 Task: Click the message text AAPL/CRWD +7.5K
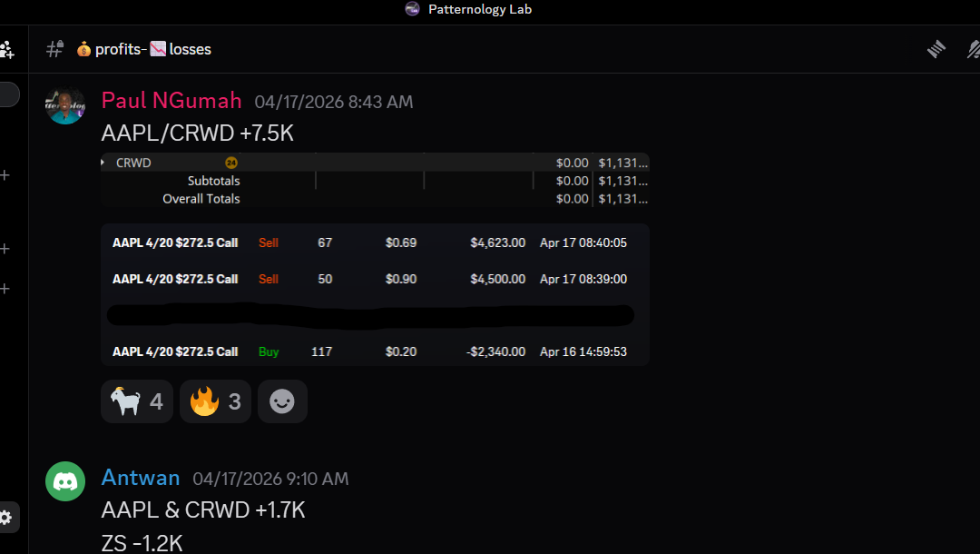(198, 134)
